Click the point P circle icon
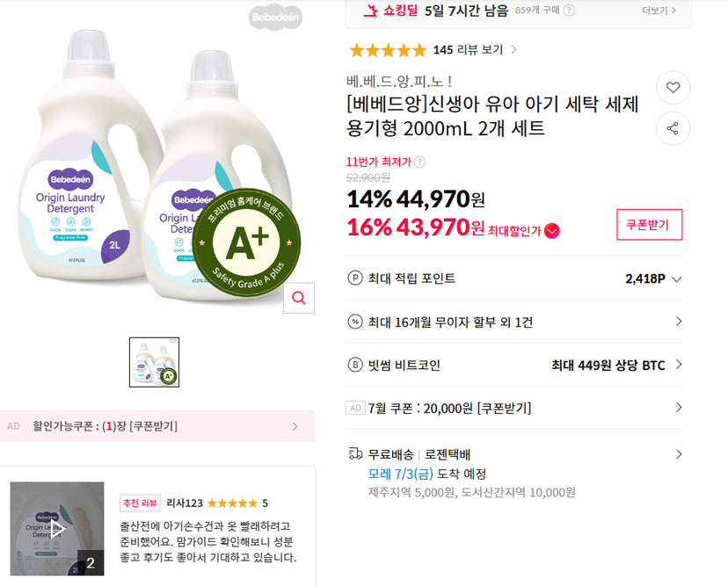Viewport: 728px width, 586px height. click(355, 279)
